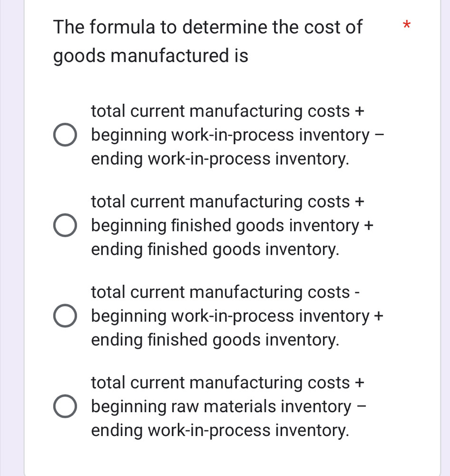Click the 'beginning work-in-process inventory –' label text
450x476 pixels.
236,136
